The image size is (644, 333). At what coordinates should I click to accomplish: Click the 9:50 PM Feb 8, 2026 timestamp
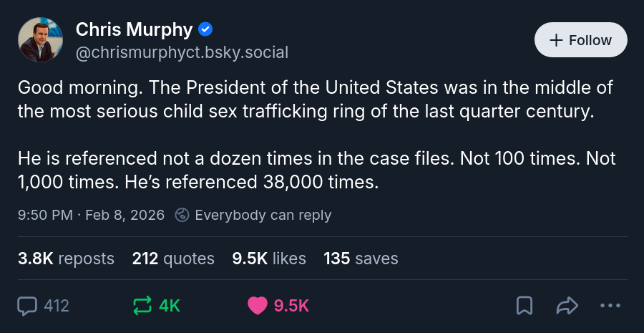pyautogui.click(x=91, y=215)
